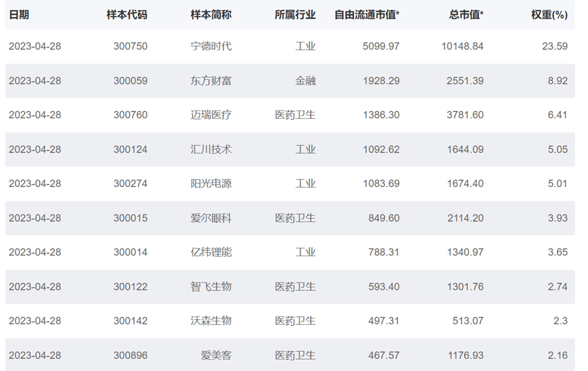Select the 爱尔眼科 name cell
The width and height of the screenshot is (588, 371).
[x=210, y=218]
